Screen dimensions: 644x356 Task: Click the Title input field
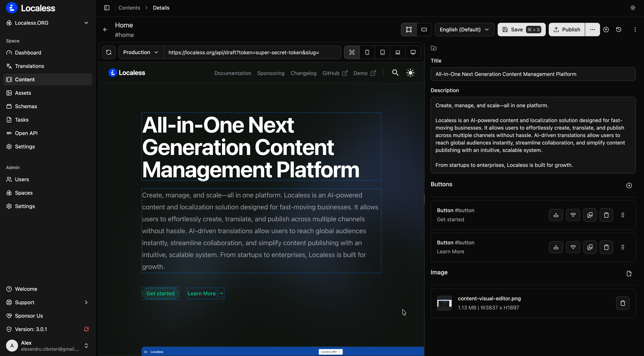pyautogui.click(x=533, y=74)
